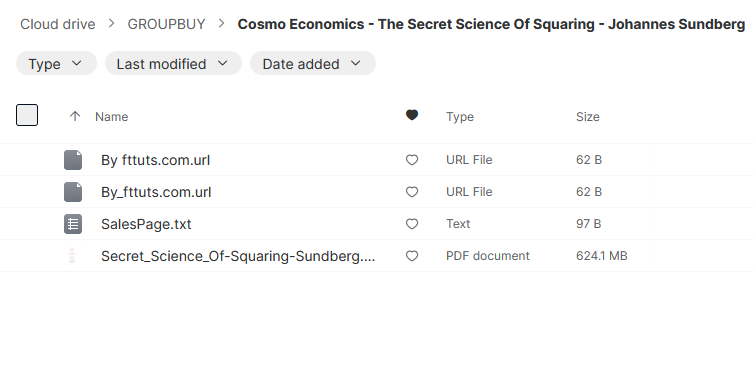This screenshot has width=754, height=385.
Task: Go to Cloud drive in the breadcrumb
Action: pos(58,24)
